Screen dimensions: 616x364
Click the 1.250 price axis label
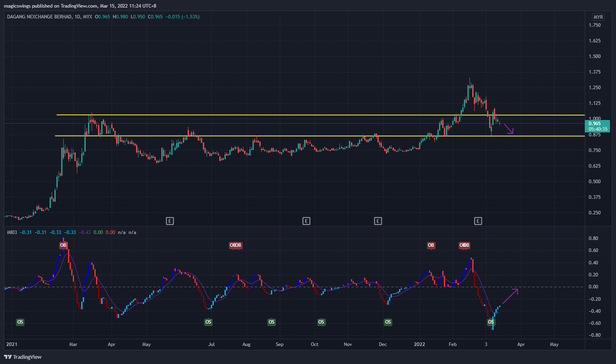click(595, 88)
